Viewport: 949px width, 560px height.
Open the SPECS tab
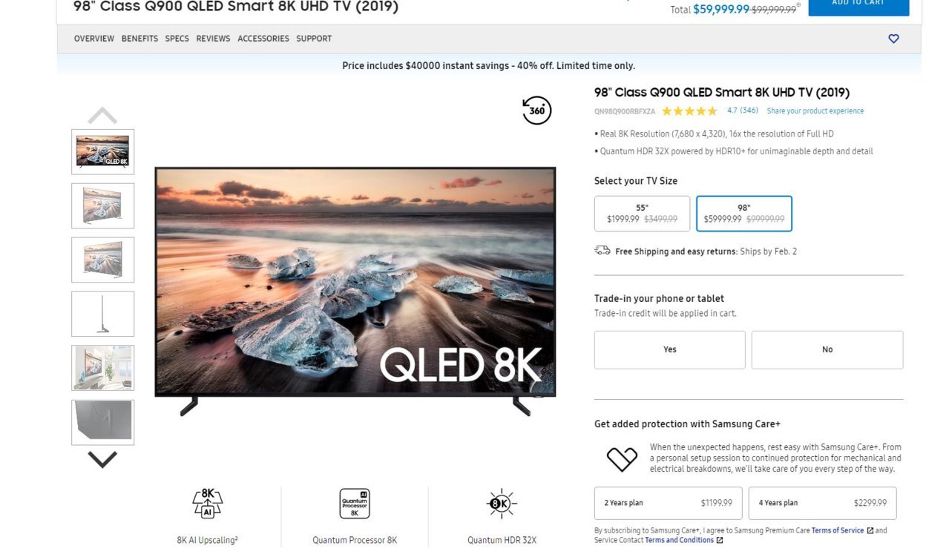(x=177, y=39)
